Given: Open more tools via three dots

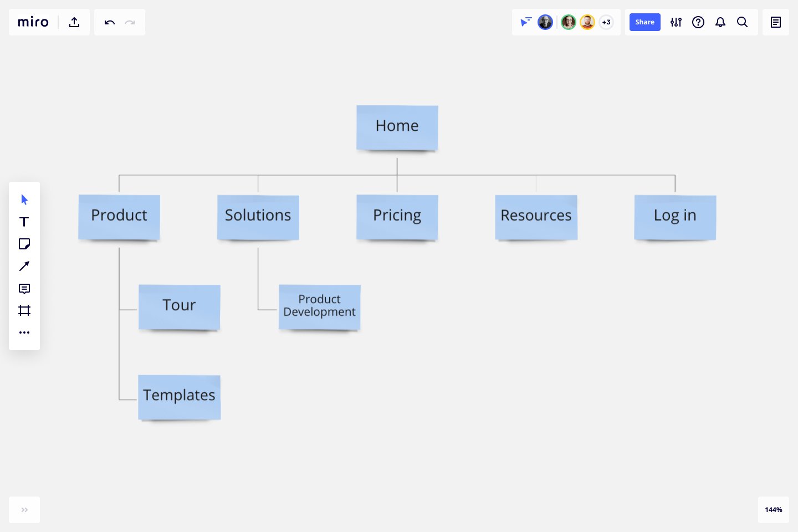Looking at the screenshot, I should [x=24, y=332].
